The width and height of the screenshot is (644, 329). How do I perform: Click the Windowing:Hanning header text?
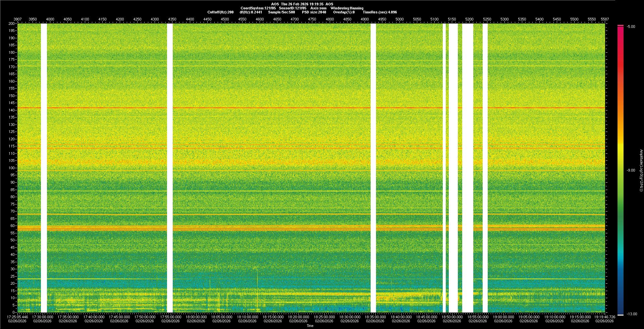click(347, 8)
